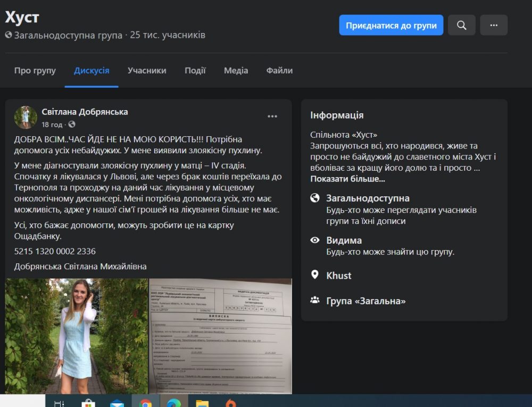
Task: Select the 'Файли' tab
Action: click(279, 71)
